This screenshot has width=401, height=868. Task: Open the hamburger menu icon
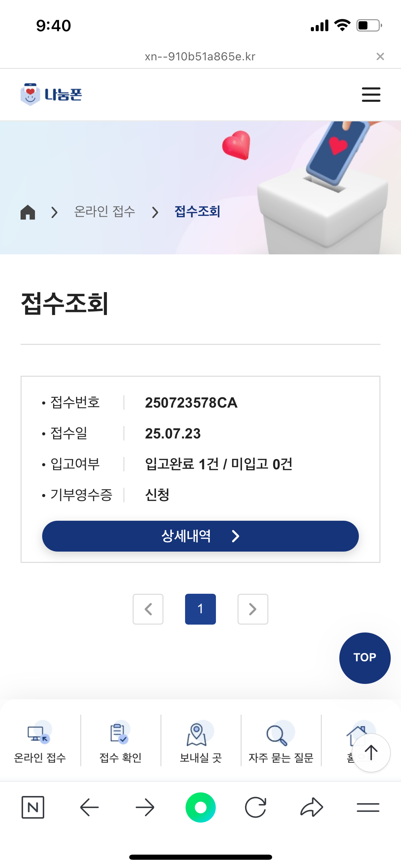[371, 95]
